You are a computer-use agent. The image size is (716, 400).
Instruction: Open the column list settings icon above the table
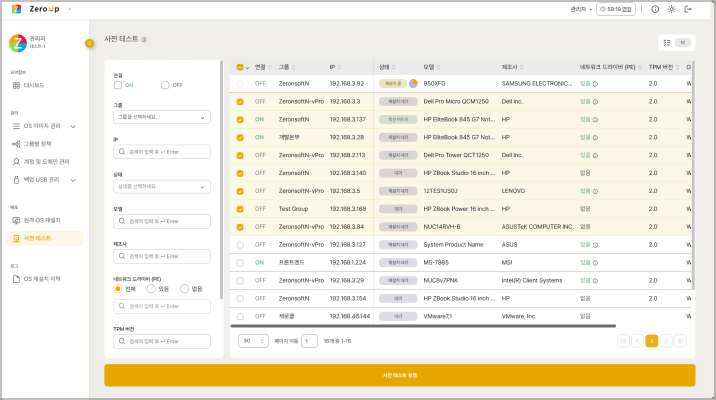(x=667, y=43)
